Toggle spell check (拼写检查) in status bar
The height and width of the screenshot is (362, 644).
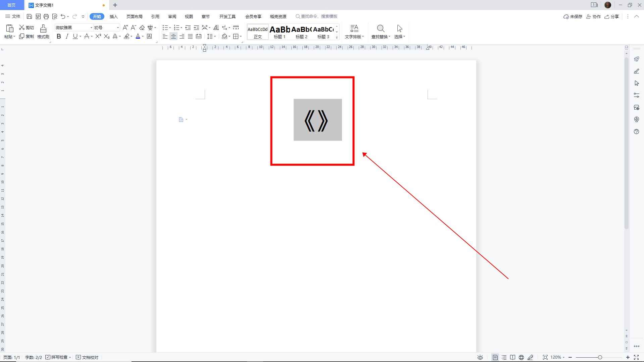[x=58, y=357]
